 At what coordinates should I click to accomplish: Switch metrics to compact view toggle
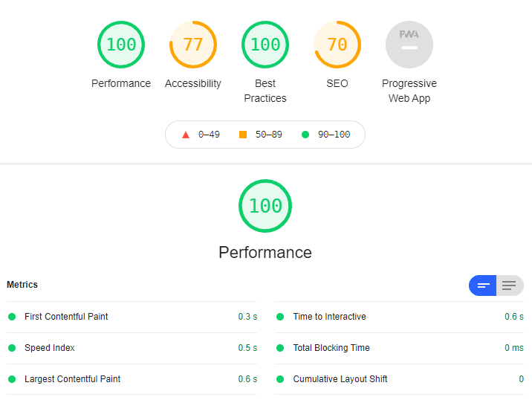(x=483, y=286)
